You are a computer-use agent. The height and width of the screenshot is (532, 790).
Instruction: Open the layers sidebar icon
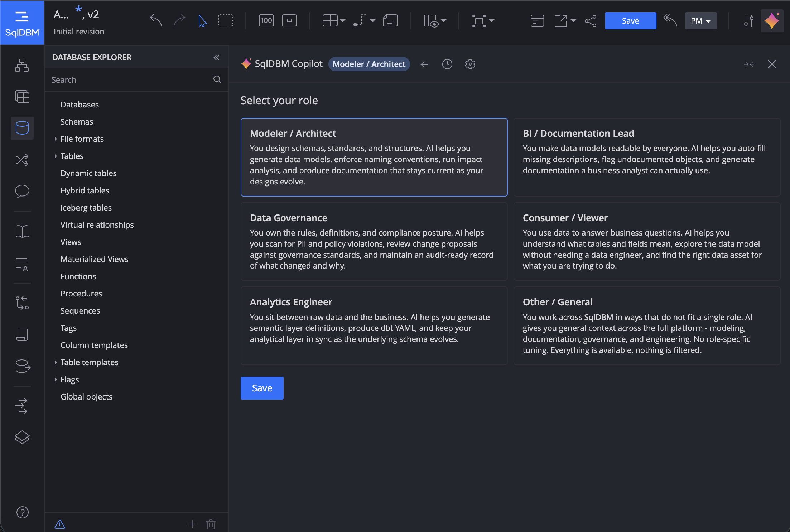point(22,437)
